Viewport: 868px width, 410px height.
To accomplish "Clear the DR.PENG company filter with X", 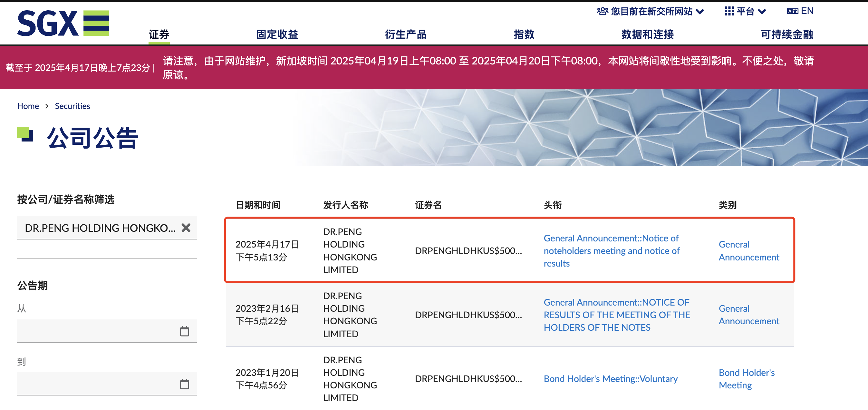I will 186,228.
